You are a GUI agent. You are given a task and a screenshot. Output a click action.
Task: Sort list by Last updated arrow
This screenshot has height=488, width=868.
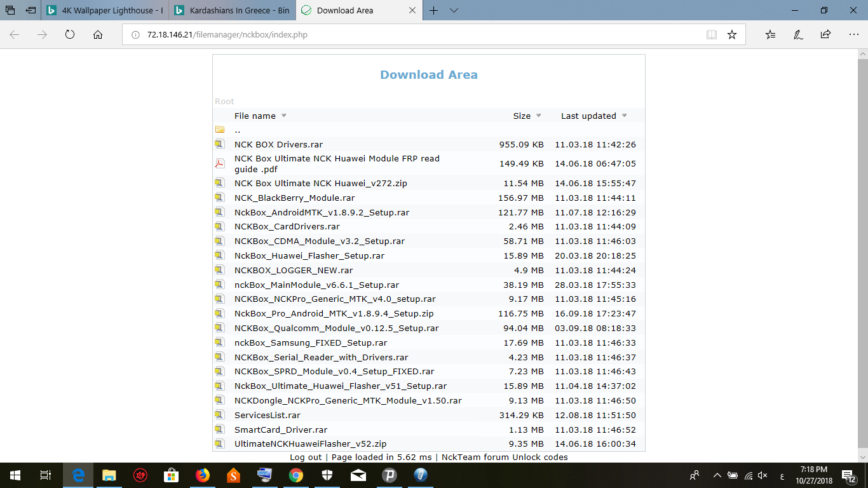tap(625, 116)
